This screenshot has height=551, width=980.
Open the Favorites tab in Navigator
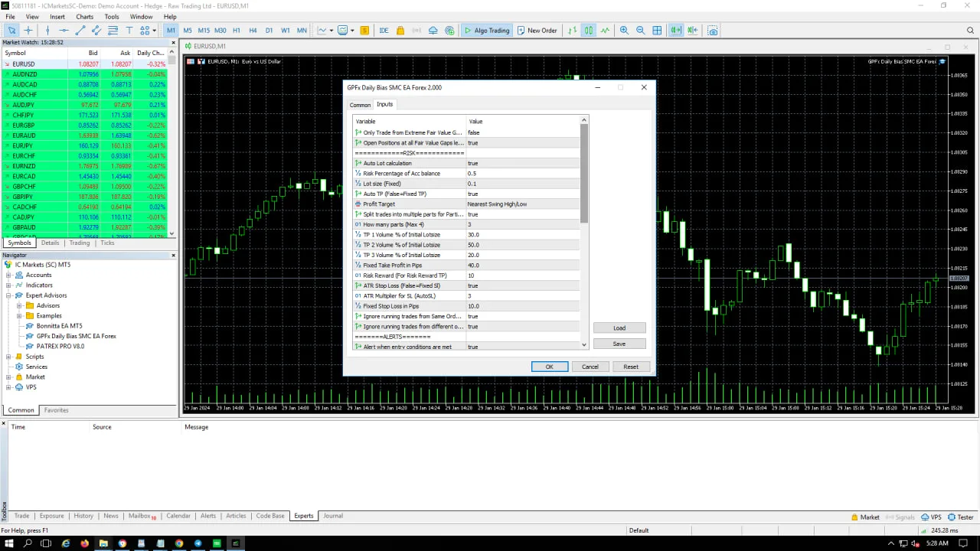[56, 410]
